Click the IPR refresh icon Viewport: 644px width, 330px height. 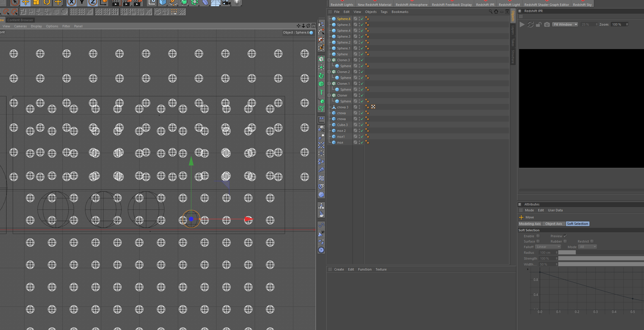click(x=530, y=24)
